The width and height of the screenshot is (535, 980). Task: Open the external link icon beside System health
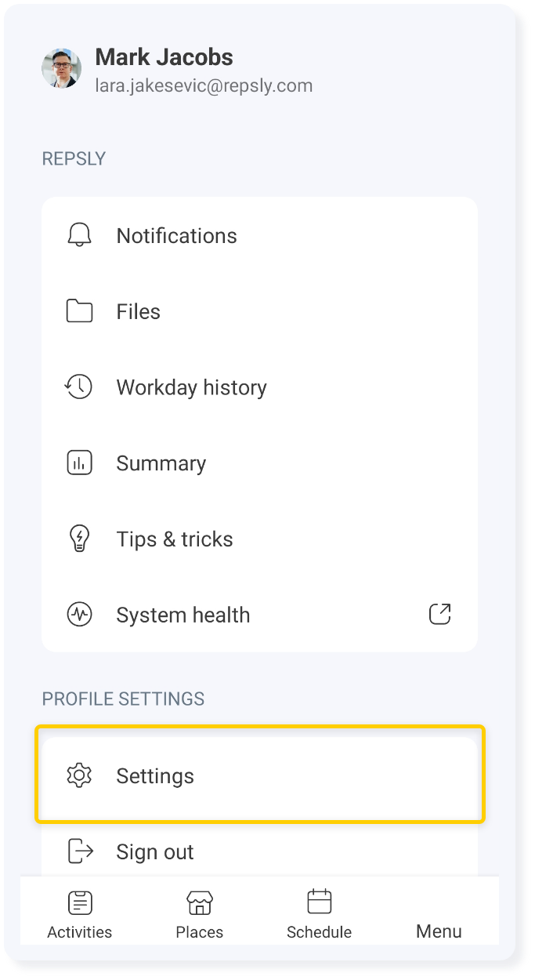point(440,614)
